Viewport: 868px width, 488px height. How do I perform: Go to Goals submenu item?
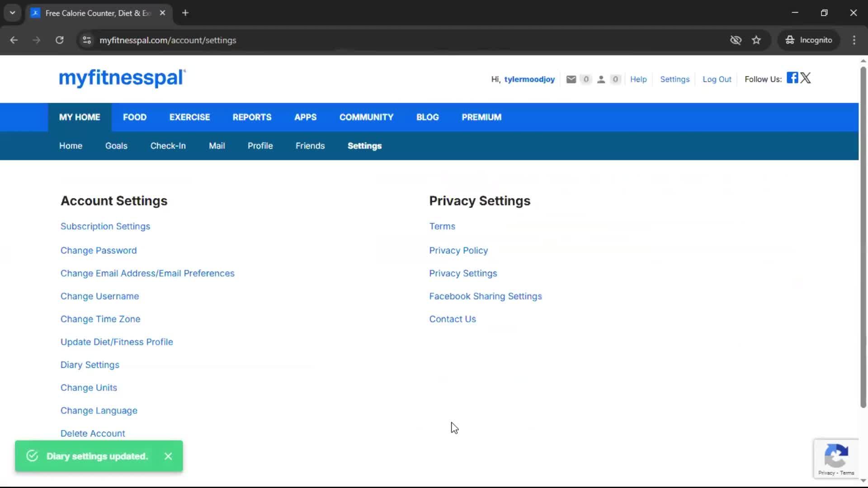pyautogui.click(x=116, y=146)
